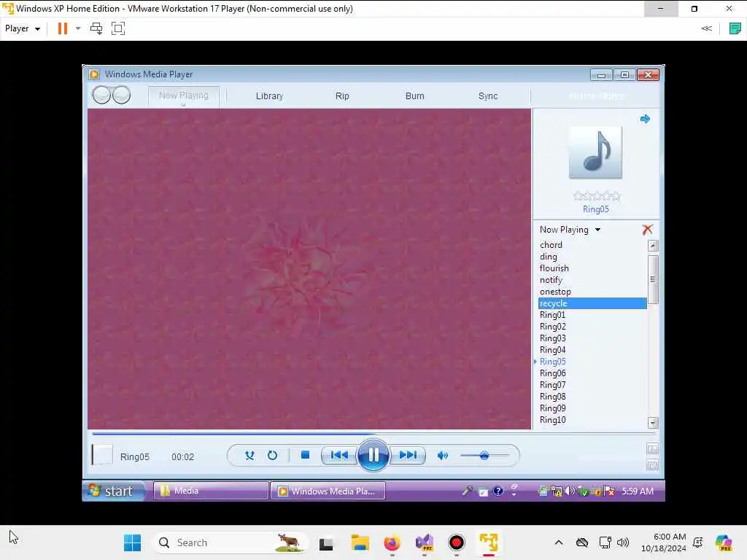The width and height of the screenshot is (747, 560).
Task: Click the Windows 11 taskbar Search box
Action: (231, 542)
